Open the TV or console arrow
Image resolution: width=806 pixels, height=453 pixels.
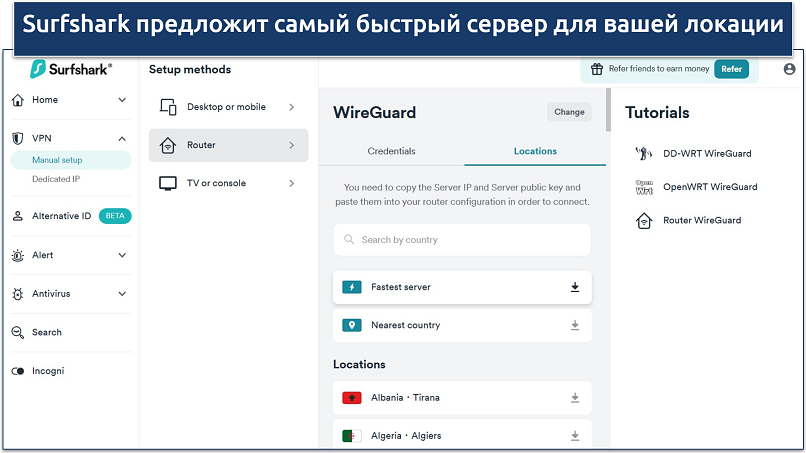coord(292,184)
